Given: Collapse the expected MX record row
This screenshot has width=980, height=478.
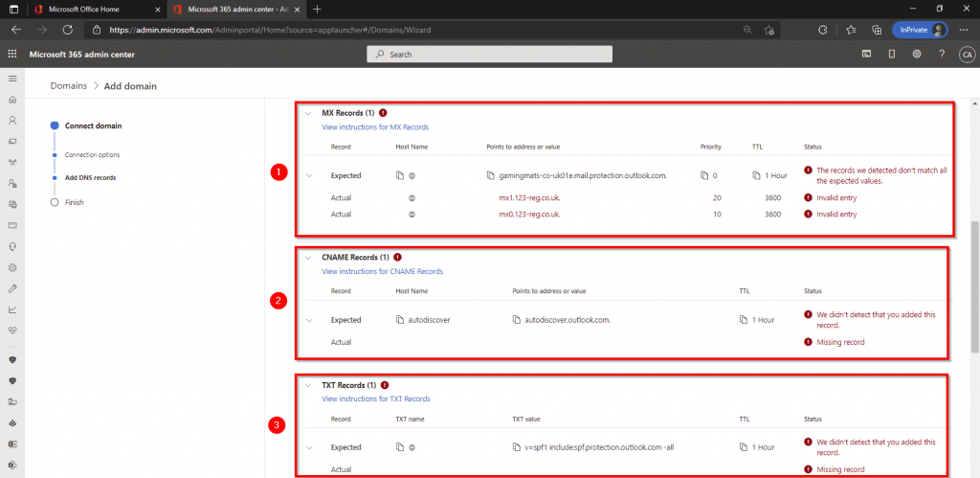Looking at the screenshot, I should point(308,176).
